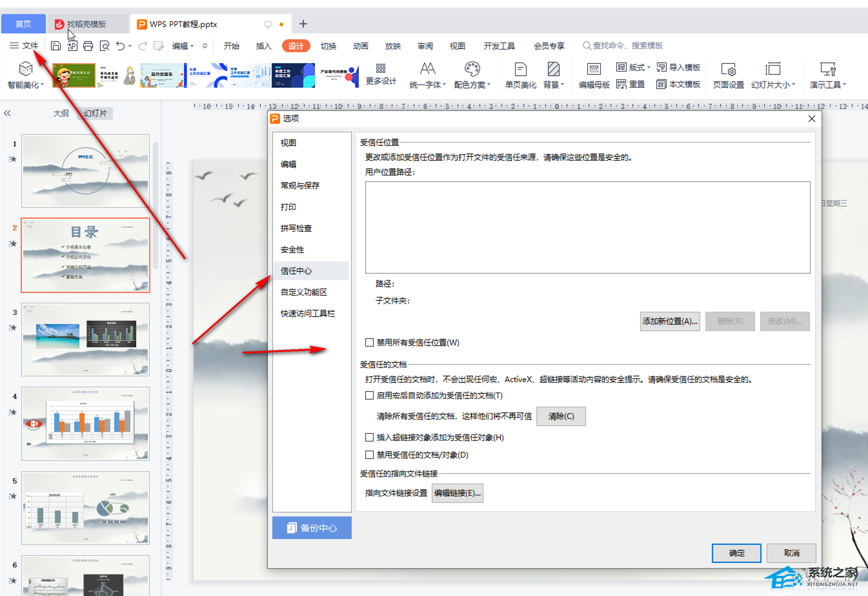Open the 文件 menu
Image resolution: width=868 pixels, height=596 pixels.
[x=24, y=46]
